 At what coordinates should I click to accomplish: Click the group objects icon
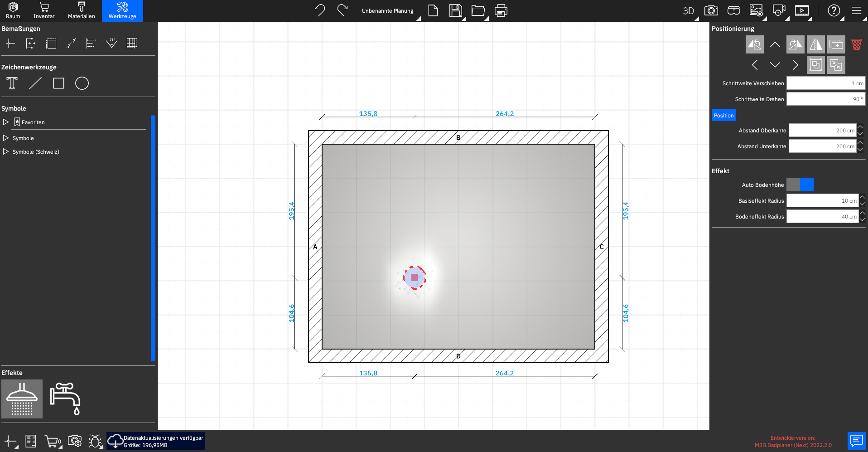(815, 65)
